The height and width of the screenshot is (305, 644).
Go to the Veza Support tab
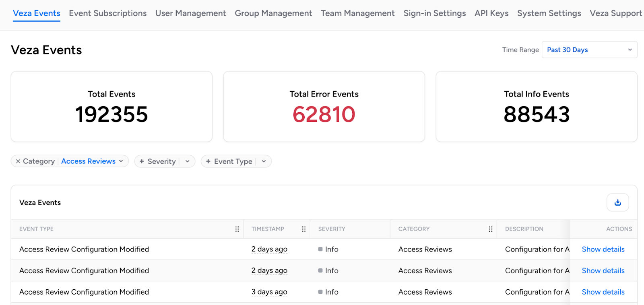[616, 13]
